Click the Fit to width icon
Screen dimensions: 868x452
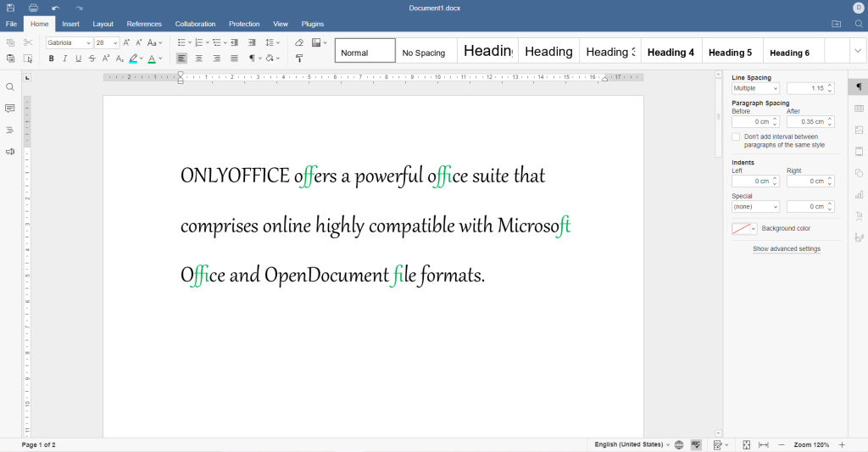764,445
